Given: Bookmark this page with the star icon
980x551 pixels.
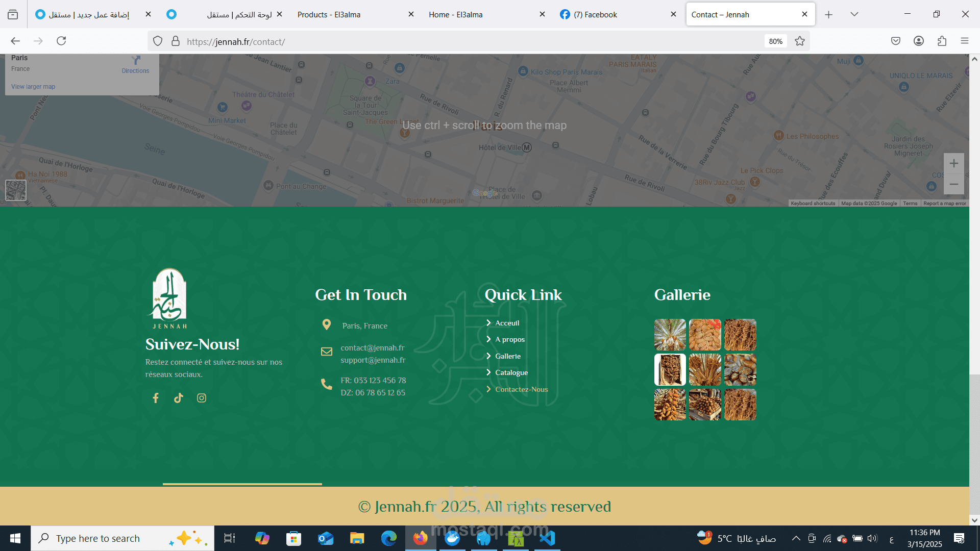Looking at the screenshot, I should pyautogui.click(x=800, y=41).
